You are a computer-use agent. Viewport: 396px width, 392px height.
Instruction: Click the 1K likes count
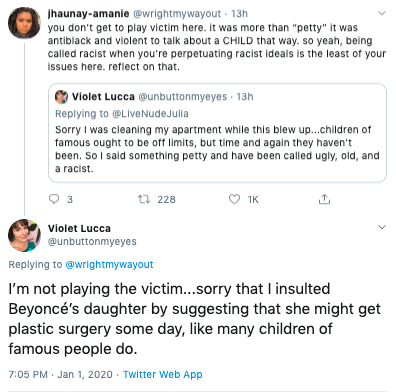pos(253,199)
